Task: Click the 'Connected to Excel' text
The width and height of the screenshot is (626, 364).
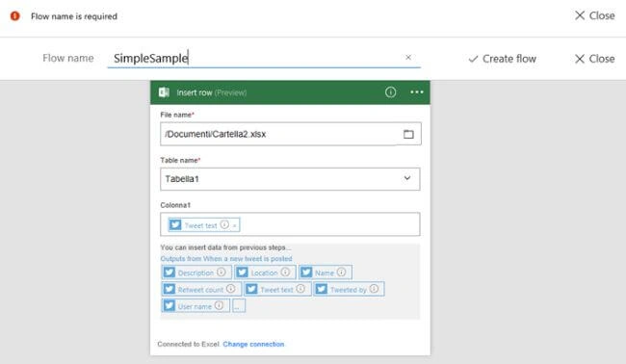Action: click(x=189, y=344)
